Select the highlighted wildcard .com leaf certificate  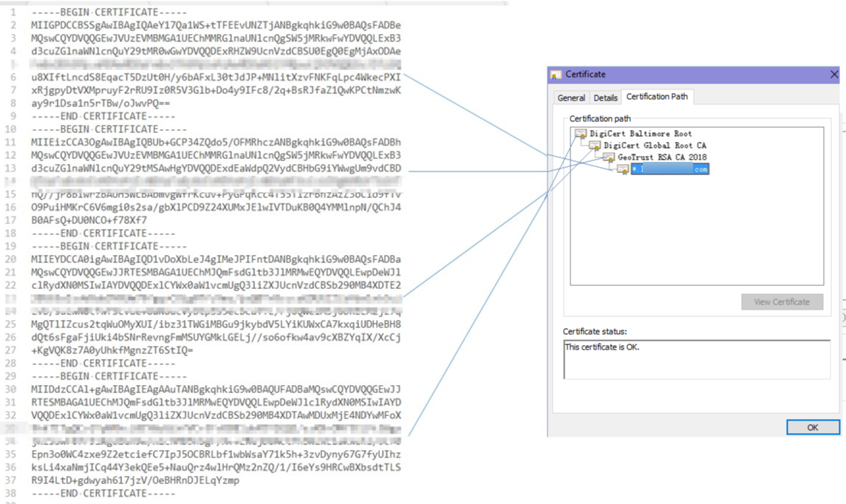point(669,169)
